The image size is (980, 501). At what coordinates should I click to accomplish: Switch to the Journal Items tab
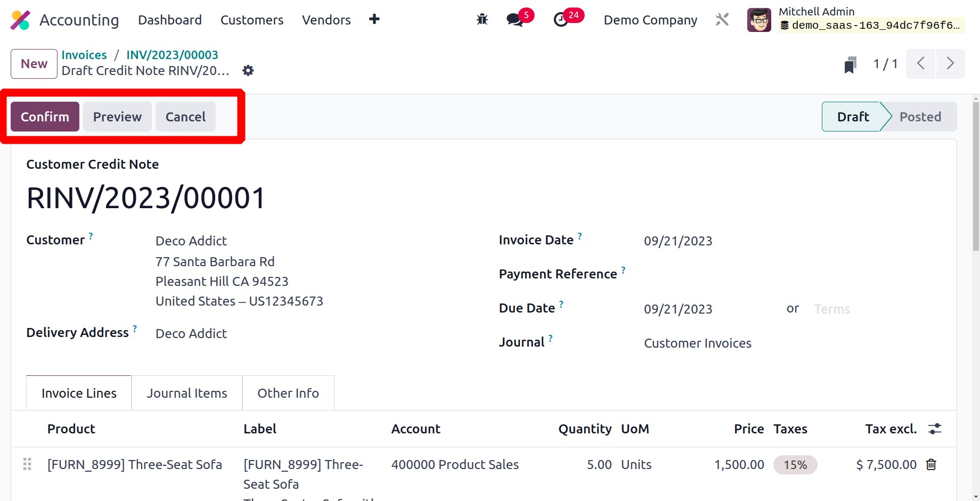click(x=187, y=393)
